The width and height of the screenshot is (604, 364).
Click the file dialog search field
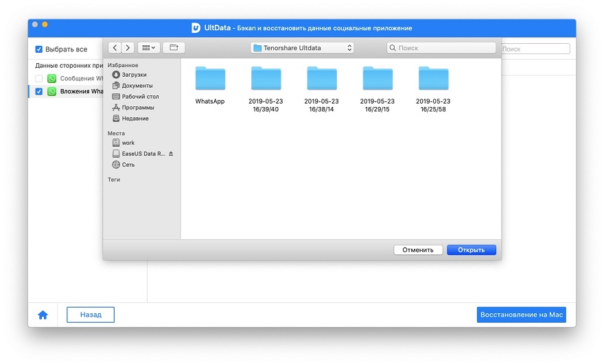[441, 48]
